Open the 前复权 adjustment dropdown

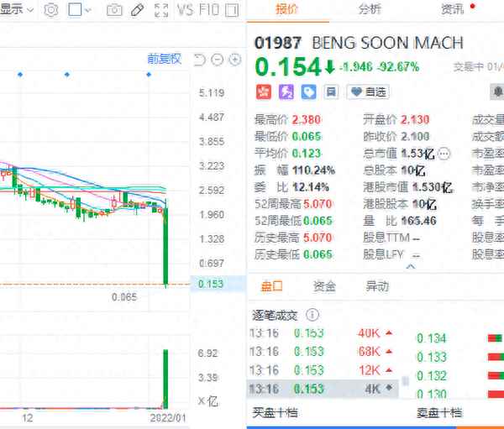(x=165, y=59)
